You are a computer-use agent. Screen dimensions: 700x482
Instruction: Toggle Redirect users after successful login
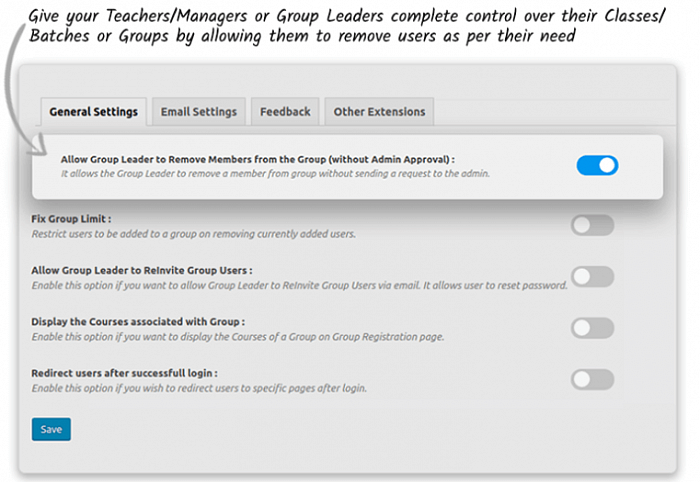(x=592, y=379)
